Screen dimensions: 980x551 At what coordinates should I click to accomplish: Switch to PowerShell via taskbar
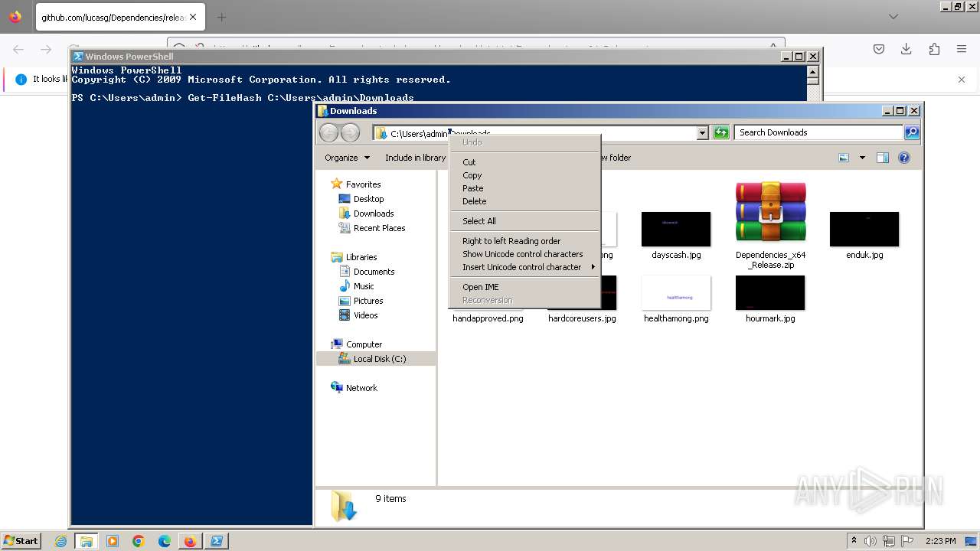point(216,541)
